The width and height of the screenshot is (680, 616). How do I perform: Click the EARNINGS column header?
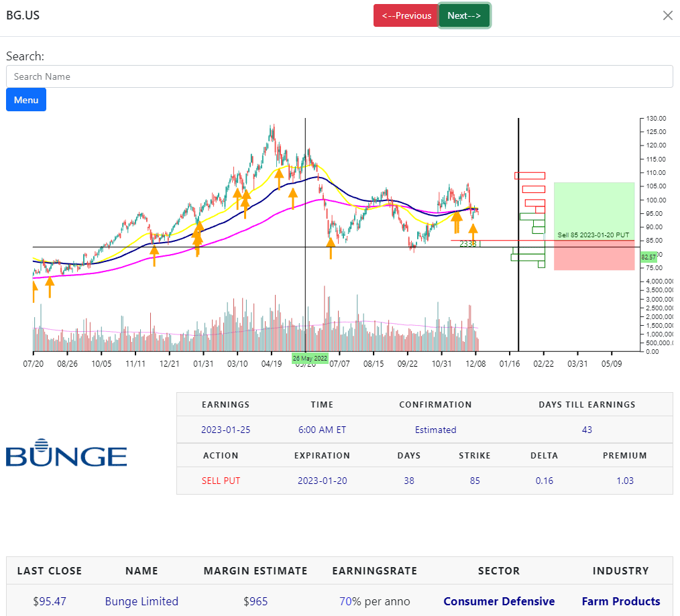[225, 404]
